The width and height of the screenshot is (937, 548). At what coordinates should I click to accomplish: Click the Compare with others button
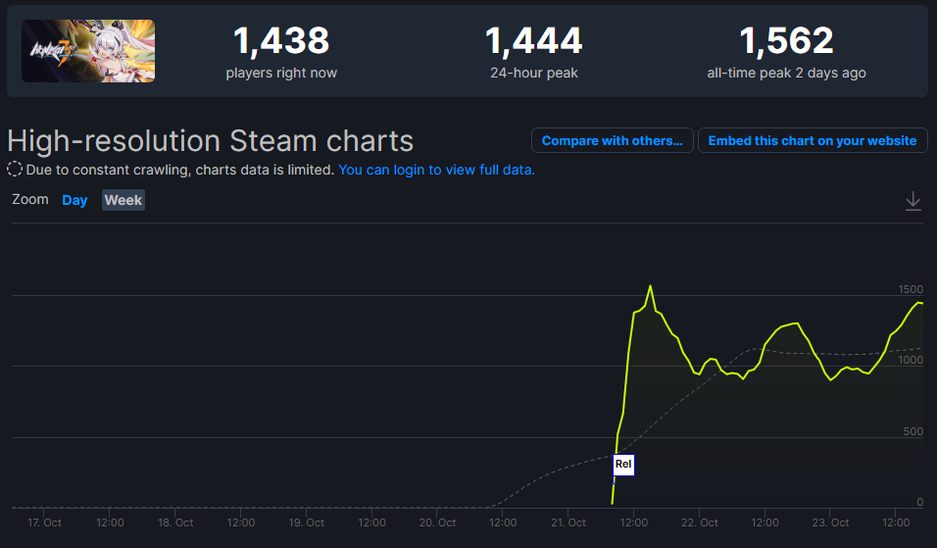612,141
